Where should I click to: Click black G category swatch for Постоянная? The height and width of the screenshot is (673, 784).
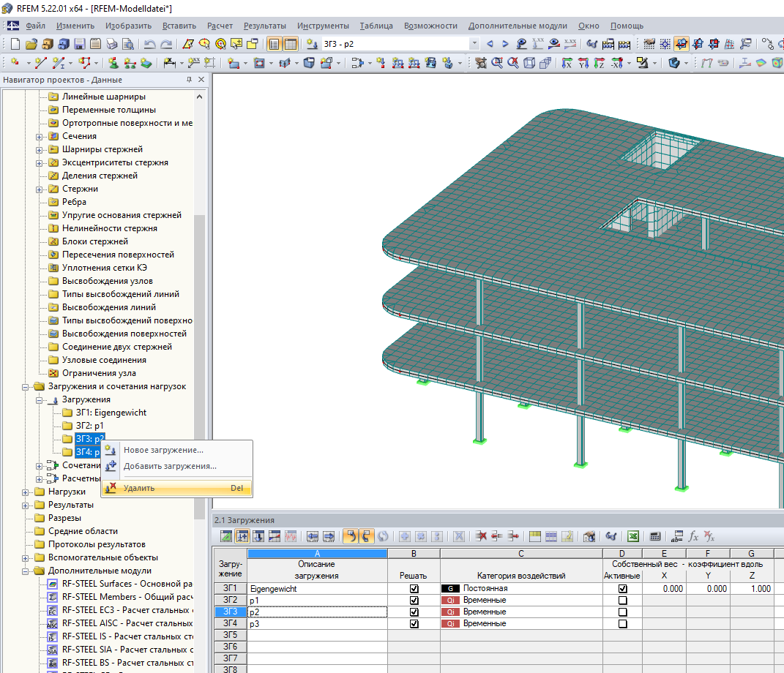(x=450, y=589)
